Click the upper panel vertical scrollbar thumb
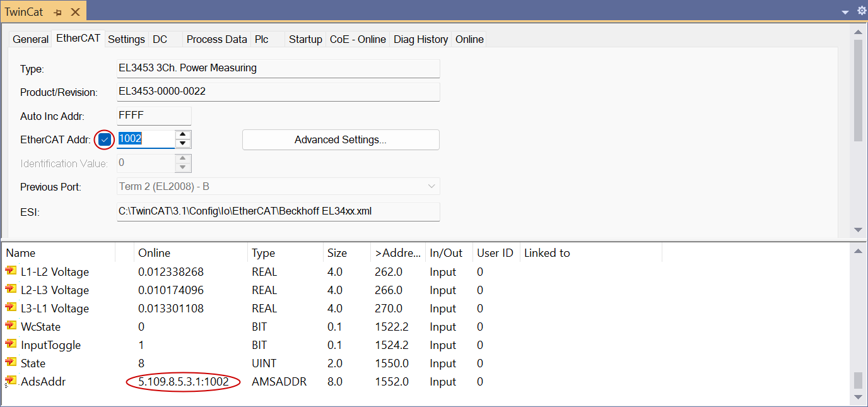The height and width of the screenshot is (407, 868). click(x=857, y=88)
